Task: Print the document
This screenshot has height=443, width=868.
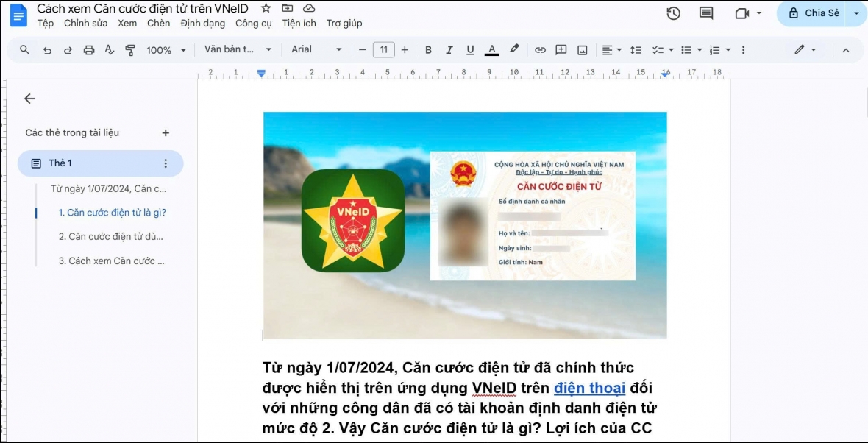Action: (x=88, y=50)
